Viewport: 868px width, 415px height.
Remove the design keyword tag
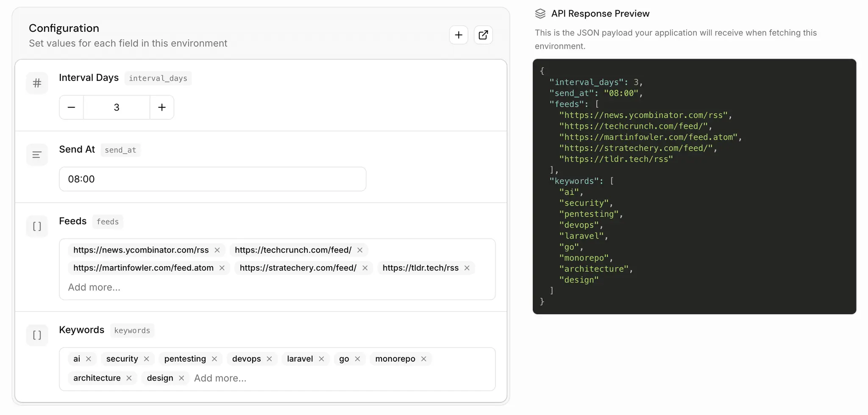pyautogui.click(x=181, y=378)
